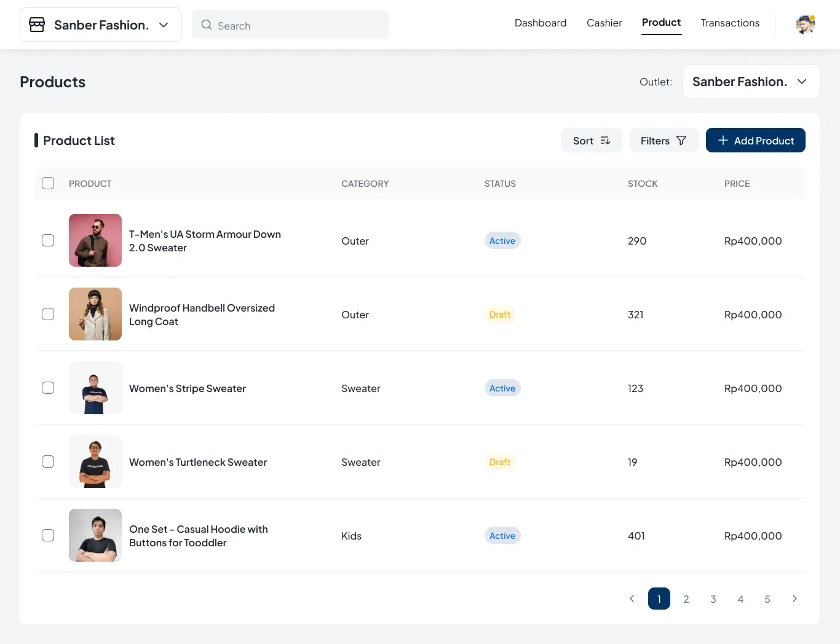Viewport: 840px width, 644px height.
Task: Expand the Sanber Fashion store switcher
Action: tap(101, 25)
